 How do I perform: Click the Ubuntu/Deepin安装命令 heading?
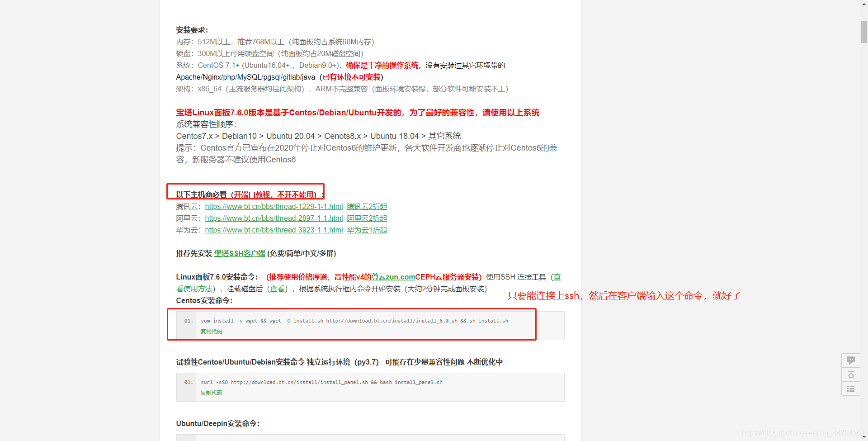tap(218, 424)
